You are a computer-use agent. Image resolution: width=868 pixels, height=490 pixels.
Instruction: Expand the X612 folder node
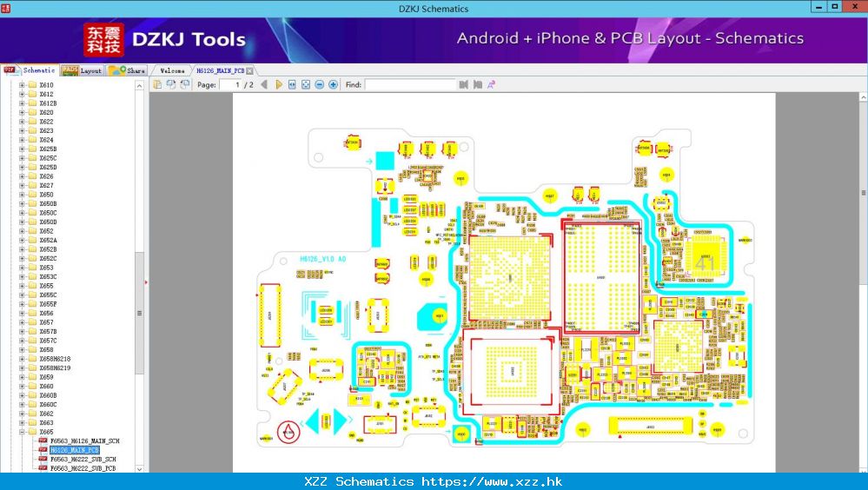(22, 94)
